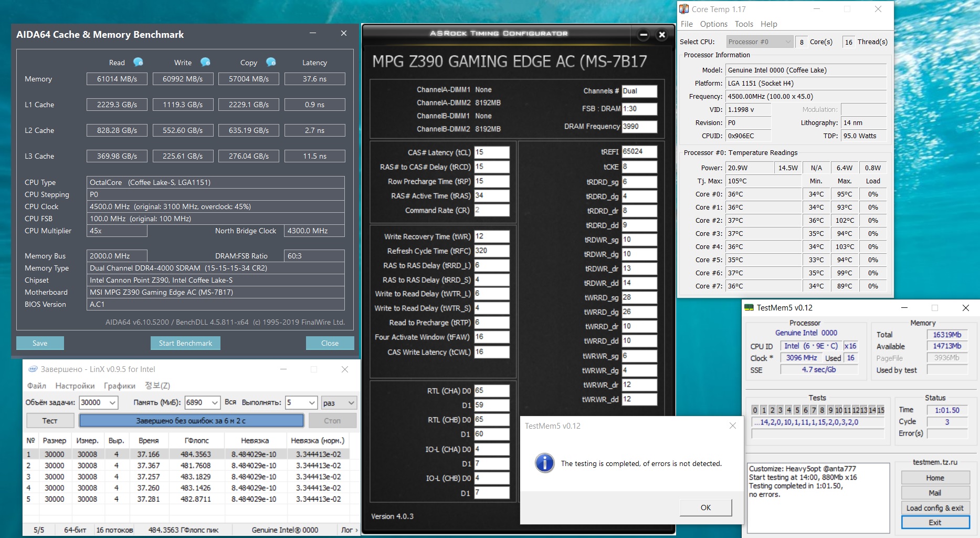The image size is (980, 538).
Task: Click the LinX completed progress bar
Action: click(x=191, y=420)
